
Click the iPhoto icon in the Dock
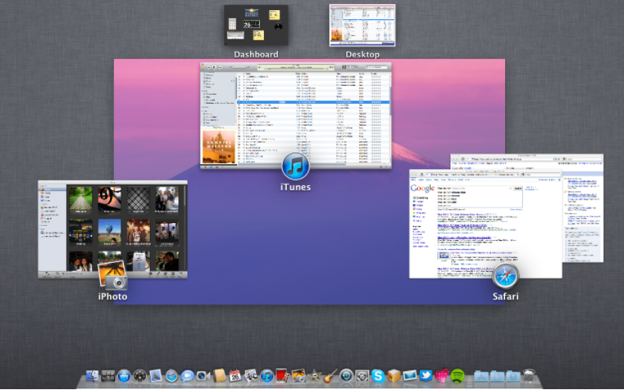pos(298,376)
